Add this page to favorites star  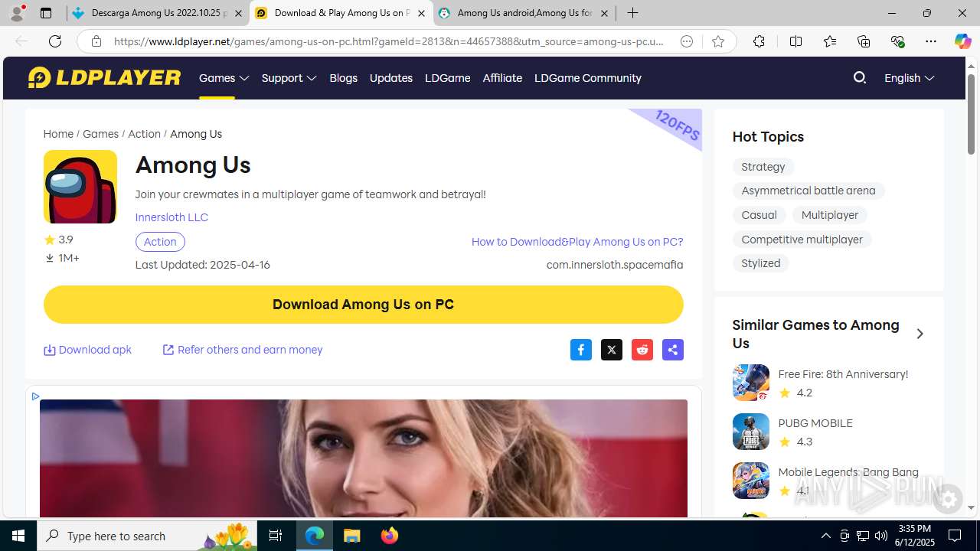point(718,41)
